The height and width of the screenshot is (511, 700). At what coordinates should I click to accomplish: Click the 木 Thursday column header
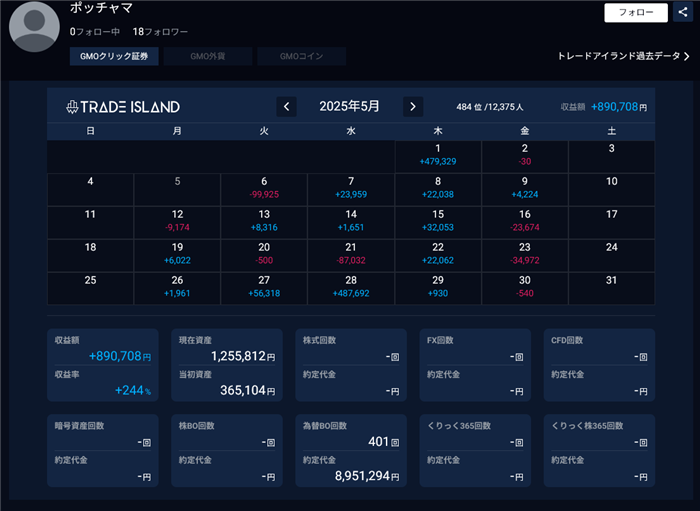pyautogui.click(x=438, y=131)
